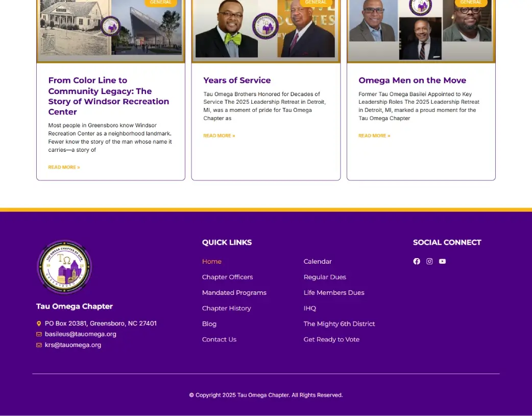The image size is (532, 416).
Task: Click Read More under Years of Service
Action: click(x=219, y=136)
